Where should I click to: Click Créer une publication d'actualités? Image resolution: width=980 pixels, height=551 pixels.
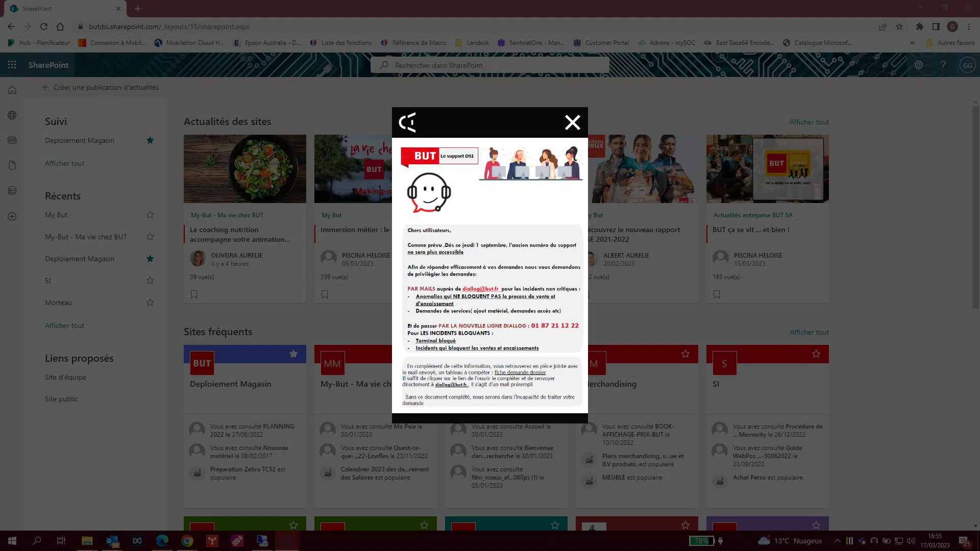(x=101, y=87)
